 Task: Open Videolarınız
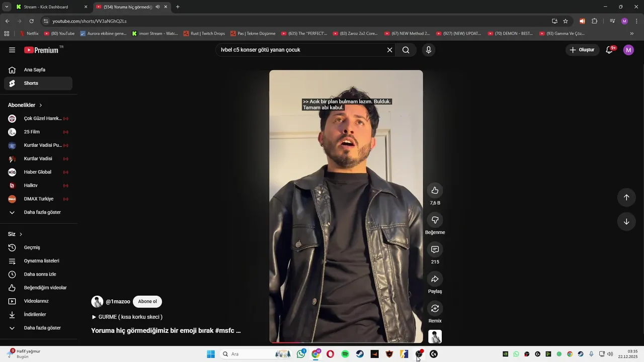[38, 301]
